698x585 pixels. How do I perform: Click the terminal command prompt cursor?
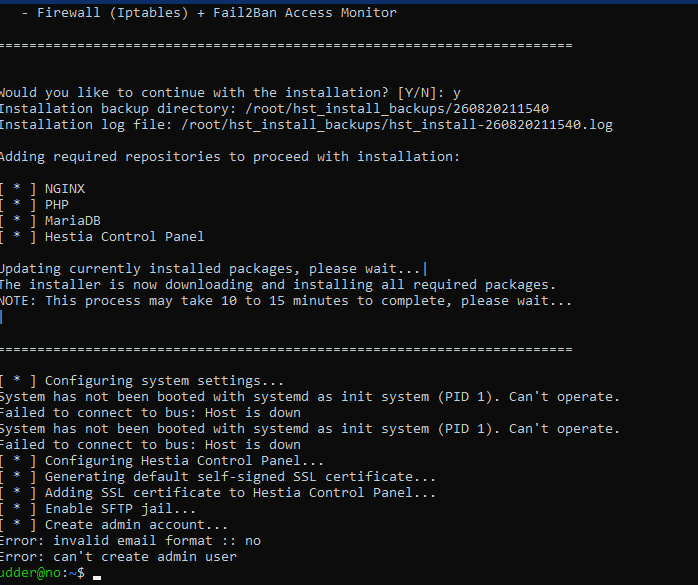97,575
